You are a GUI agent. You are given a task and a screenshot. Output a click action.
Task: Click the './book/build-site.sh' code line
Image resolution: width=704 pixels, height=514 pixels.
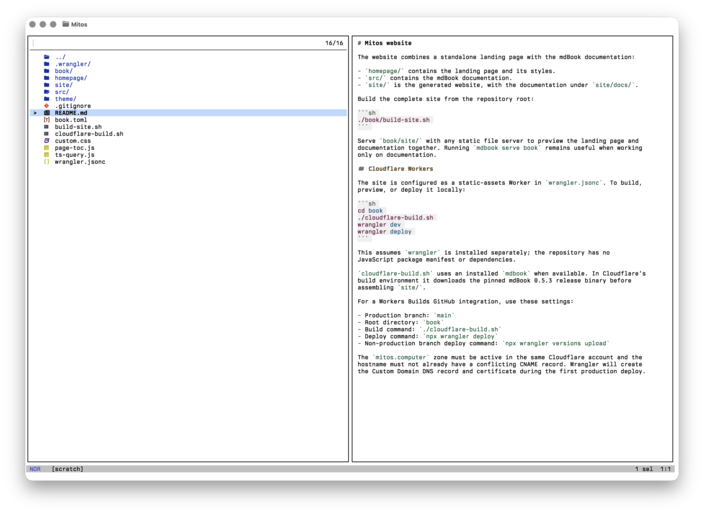coord(394,120)
